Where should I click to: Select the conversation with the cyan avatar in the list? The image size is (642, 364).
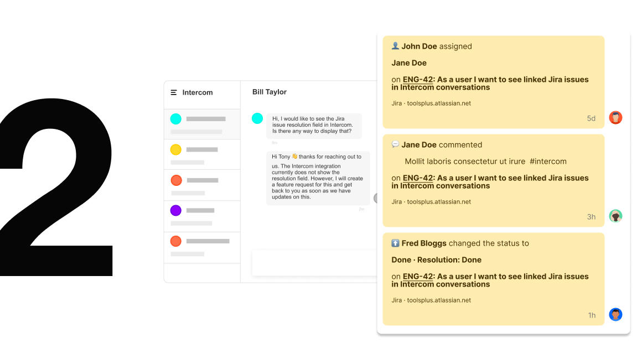(x=202, y=124)
